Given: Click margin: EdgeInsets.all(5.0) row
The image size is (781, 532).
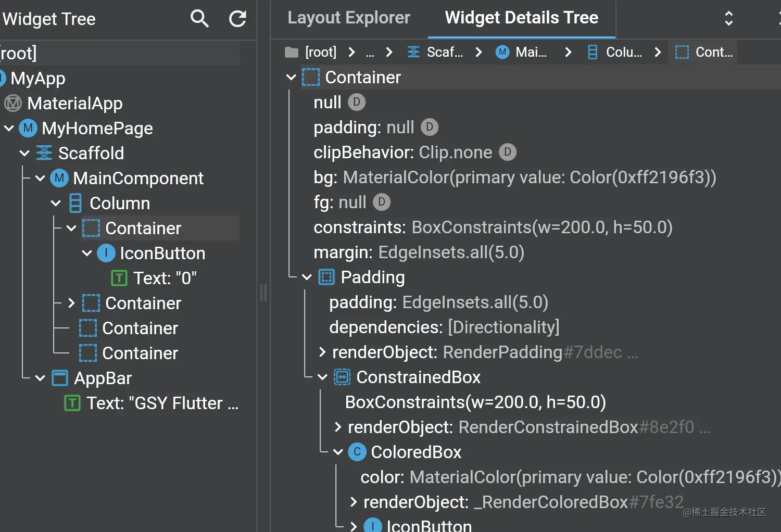Looking at the screenshot, I should 419,252.
